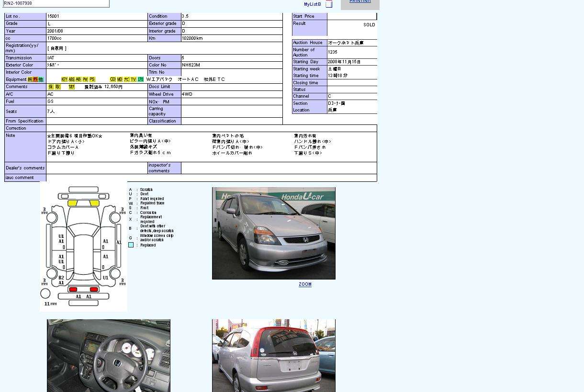This screenshot has height=392, width=584.
Task: Click the B2 damage mark on diagram
Action: click(61, 278)
